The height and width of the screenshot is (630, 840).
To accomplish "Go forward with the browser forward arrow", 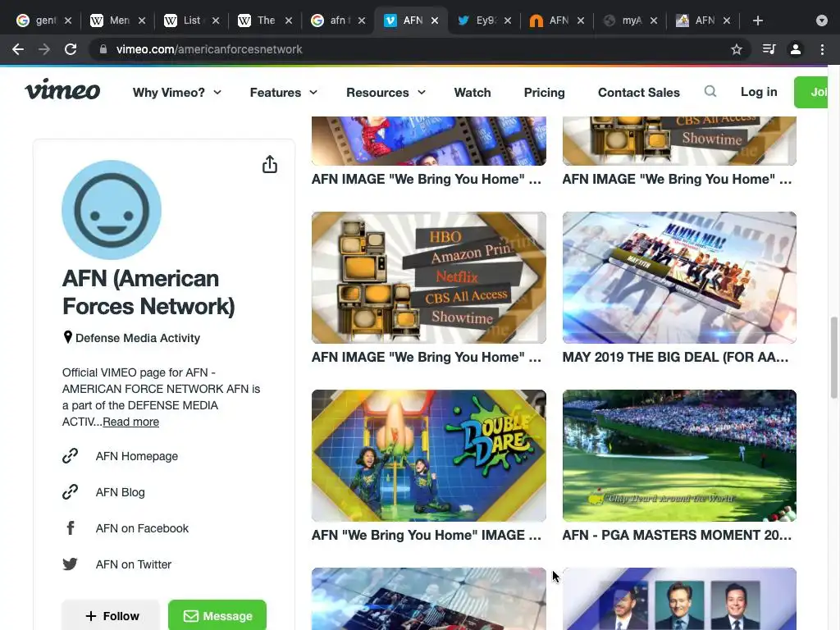I will tap(44, 49).
